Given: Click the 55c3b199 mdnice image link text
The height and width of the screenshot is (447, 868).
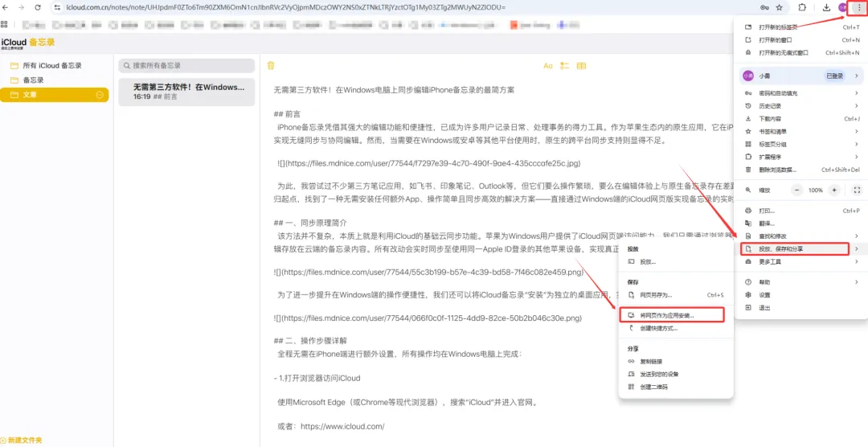Looking at the screenshot, I should coord(428,273).
